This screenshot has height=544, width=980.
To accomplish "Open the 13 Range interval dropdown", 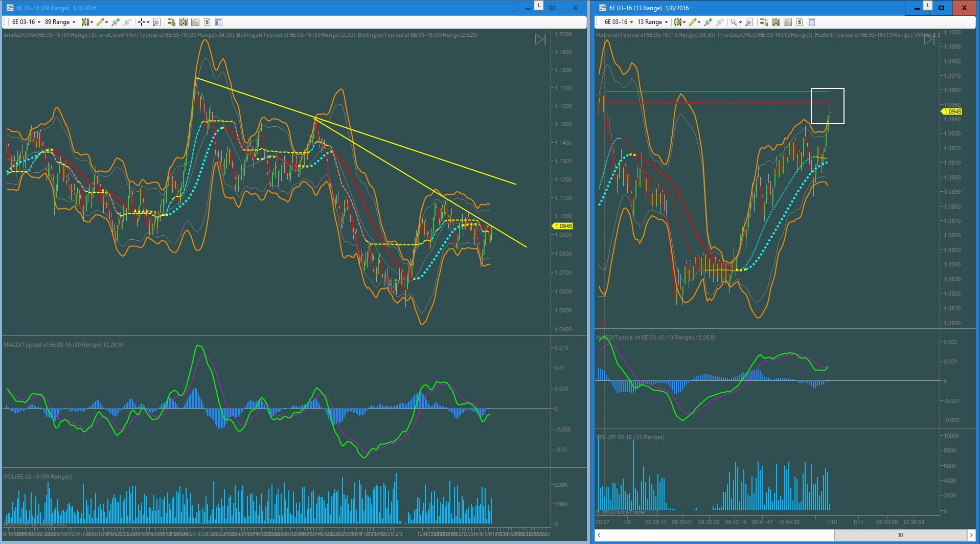I will coord(652,22).
